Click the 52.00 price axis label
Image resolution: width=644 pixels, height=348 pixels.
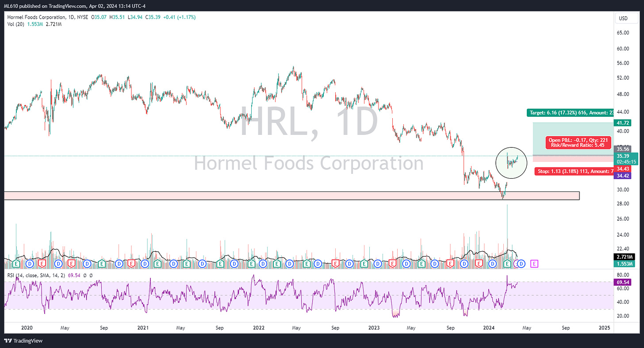(x=623, y=78)
